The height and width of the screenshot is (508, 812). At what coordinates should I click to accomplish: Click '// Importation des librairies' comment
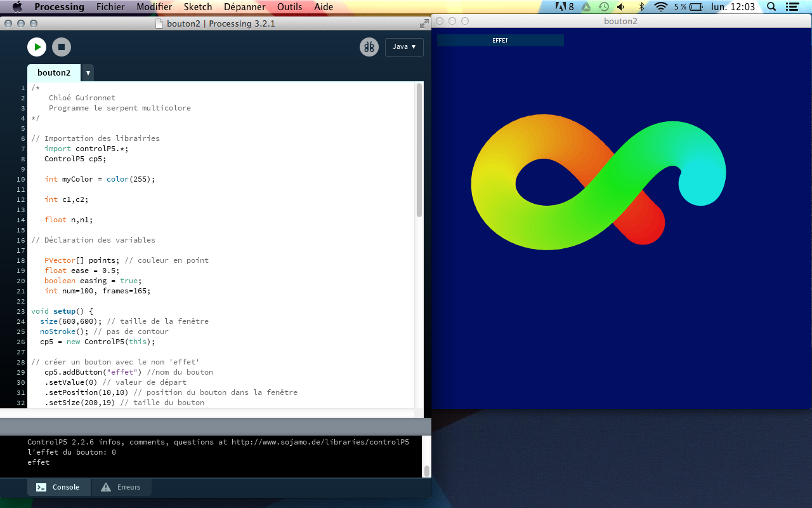[96, 138]
